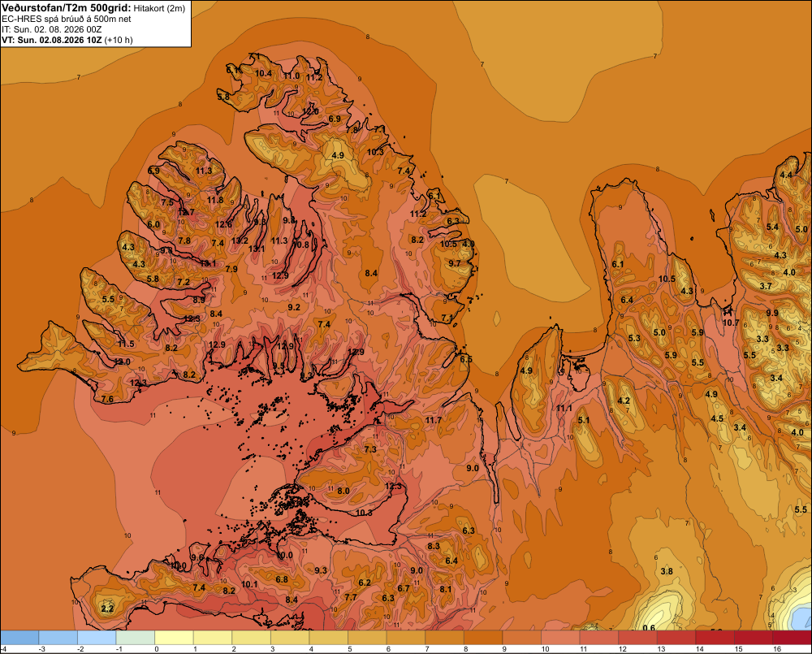812x654 pixels.
Task: Select the 10.4 temperature reading
Action: [263, 73]
